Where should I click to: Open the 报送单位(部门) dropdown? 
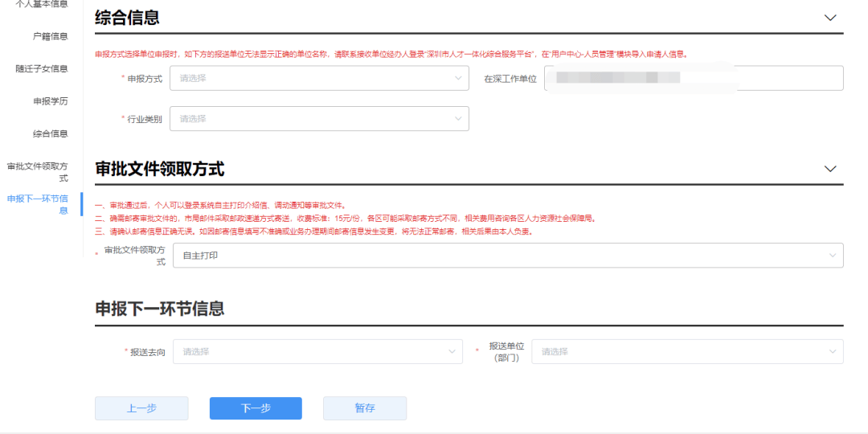687,351
